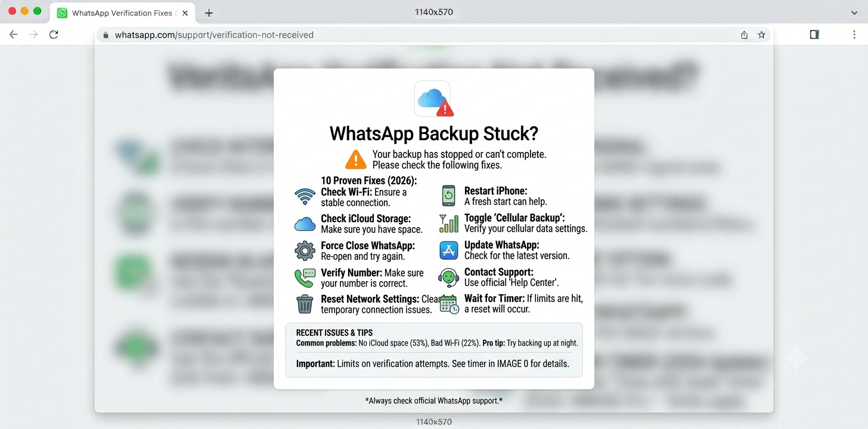
Task: Click the 'Check iCloud Storage:' label
Action: coord(365,219)
